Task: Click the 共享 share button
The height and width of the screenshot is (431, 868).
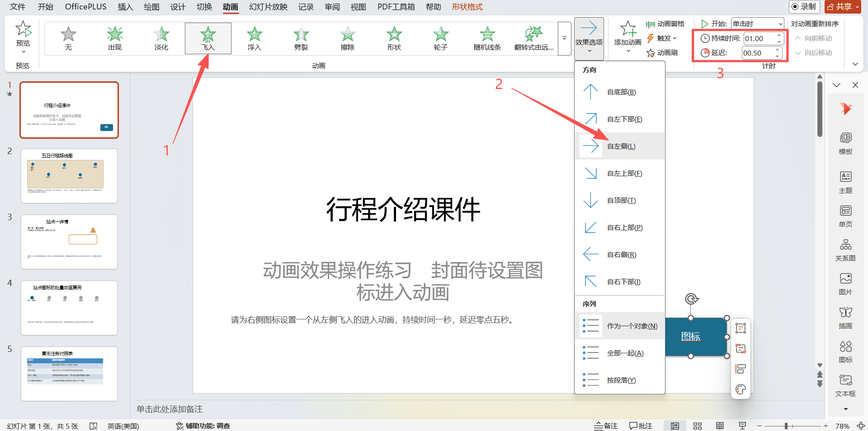Action: coord(843,7)
